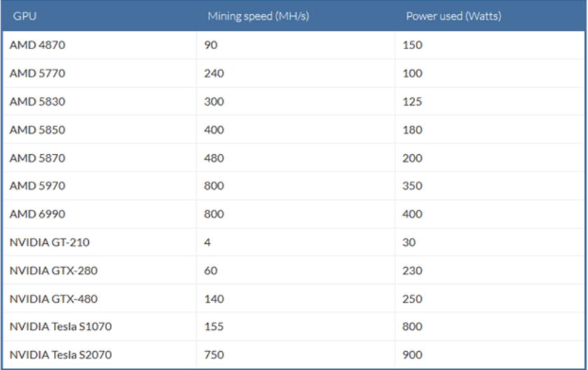The image size is (588, 370).
Task: Click mining speed value 480
Action: tap(211, 158)
